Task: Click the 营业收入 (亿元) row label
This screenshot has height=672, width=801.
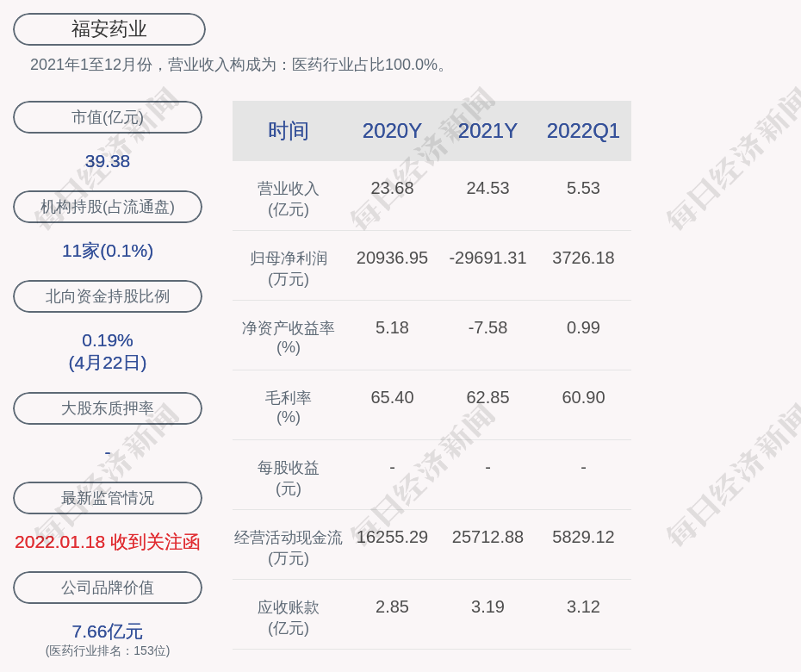Action: point(289,199)
